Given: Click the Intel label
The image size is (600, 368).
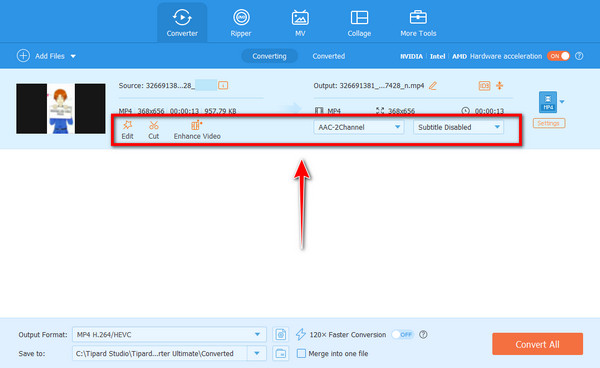Looking at the screenshot, I should coord(437,56).
